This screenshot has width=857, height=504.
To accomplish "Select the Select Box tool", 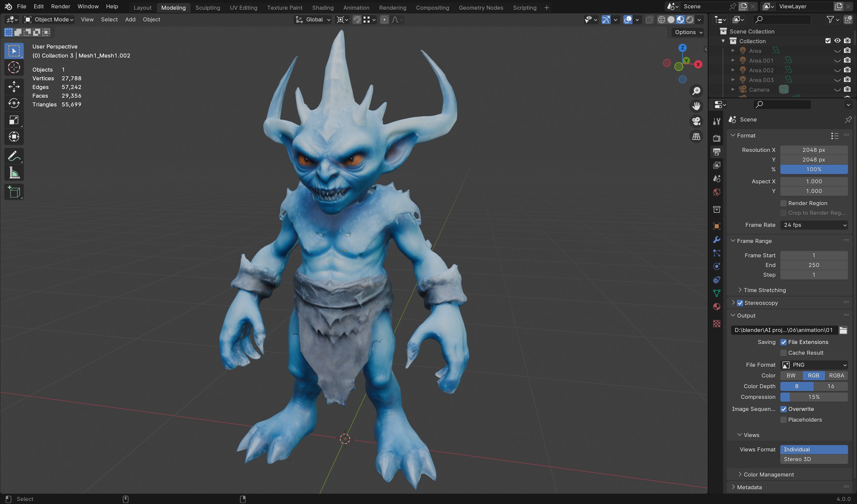I will [x=14, y=51].
